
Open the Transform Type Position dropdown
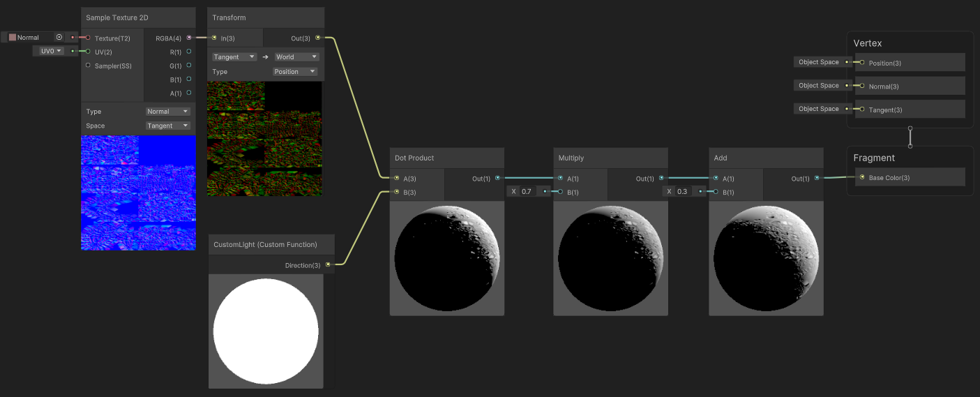[295, 71]
